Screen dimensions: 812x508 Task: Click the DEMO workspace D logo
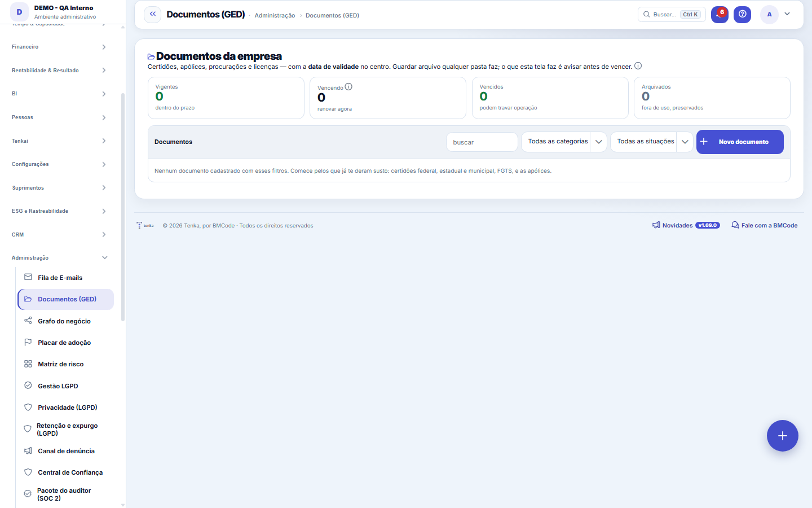click(x=19, y=12)
